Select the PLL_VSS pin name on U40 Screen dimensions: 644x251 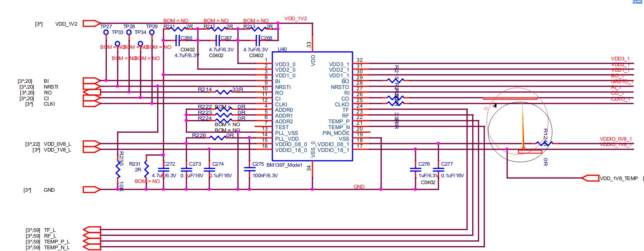pos(287,133)
